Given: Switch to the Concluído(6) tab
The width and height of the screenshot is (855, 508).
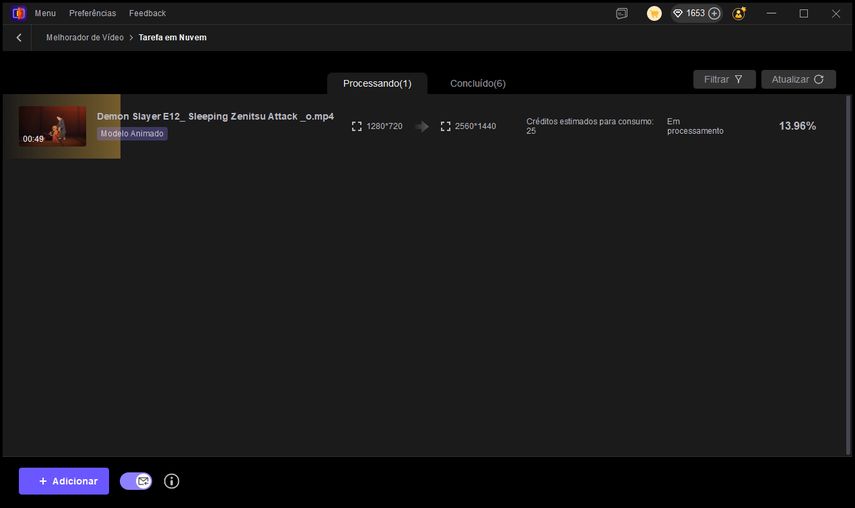Looking at the screenshot, I should coord(477,83).
